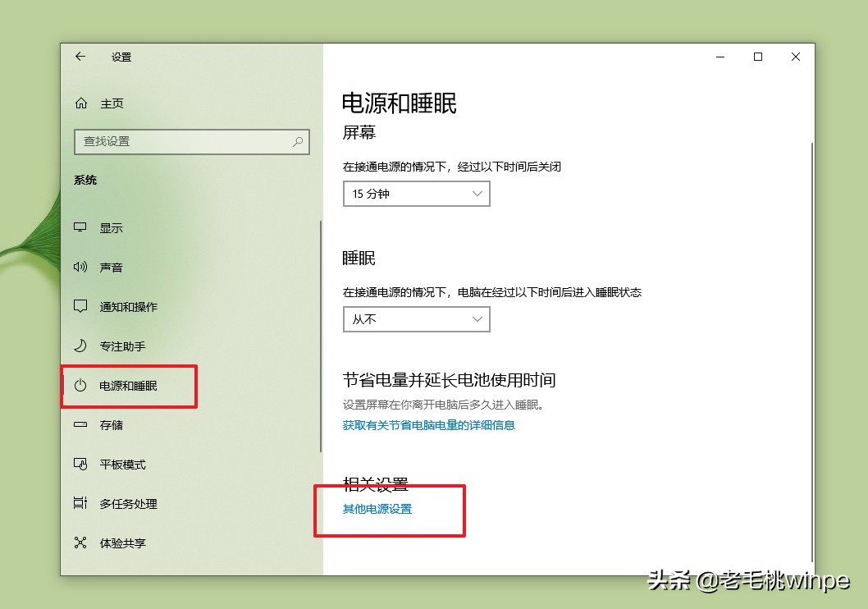Click the battery saving details link

tap(429, 425)
